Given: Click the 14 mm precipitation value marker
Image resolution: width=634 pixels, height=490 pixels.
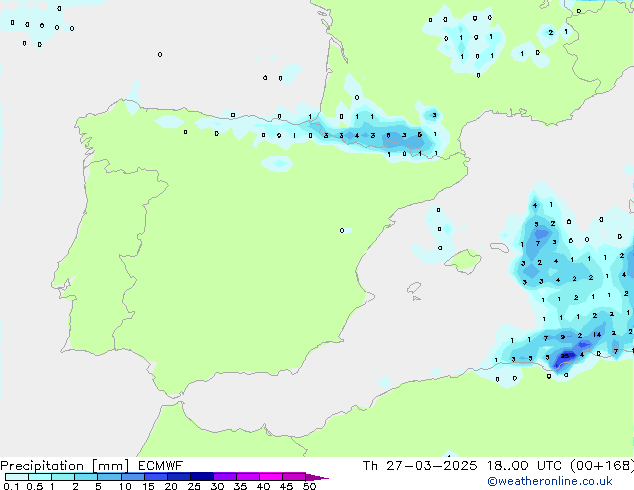Looking at the screenshot, I should point(597,334).
